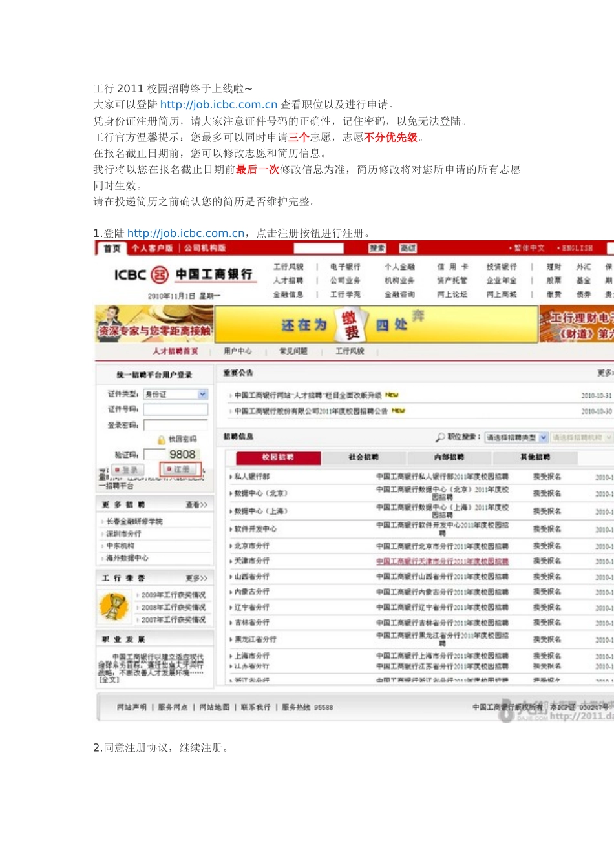Select the 校园招聘 tab
Image resolution: width=614 pixels, height=868 pixels.
pos(278,457)
